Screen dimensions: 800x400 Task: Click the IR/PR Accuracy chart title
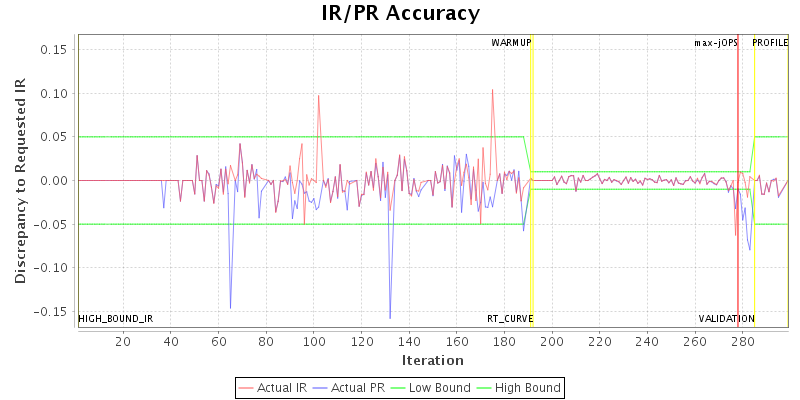click(x=400, y=14)
